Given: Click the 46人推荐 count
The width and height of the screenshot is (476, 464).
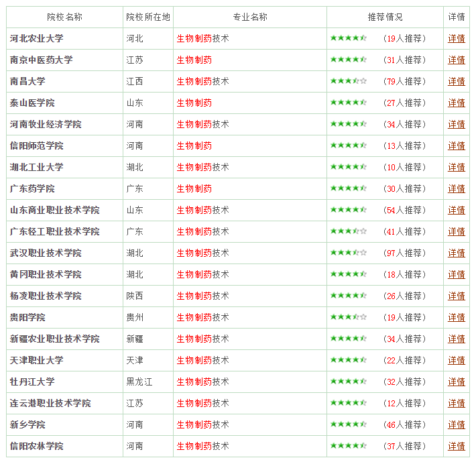Looking at the screenshot, I should [404, 425].
